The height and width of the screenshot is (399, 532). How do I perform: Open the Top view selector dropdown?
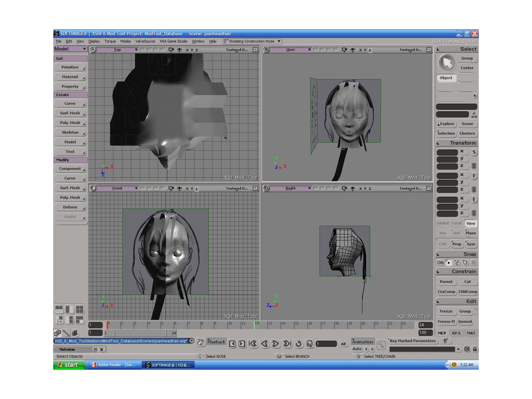(x=118, y=50)
